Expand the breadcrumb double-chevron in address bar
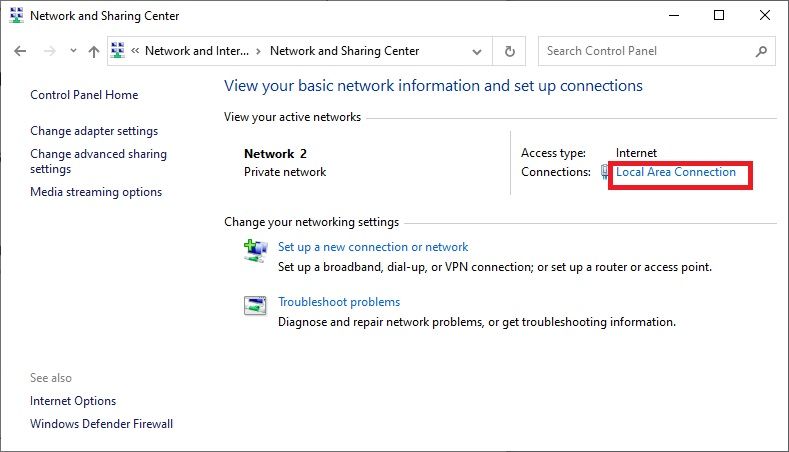Screen dimensions: 789x452 pos(135,50)
